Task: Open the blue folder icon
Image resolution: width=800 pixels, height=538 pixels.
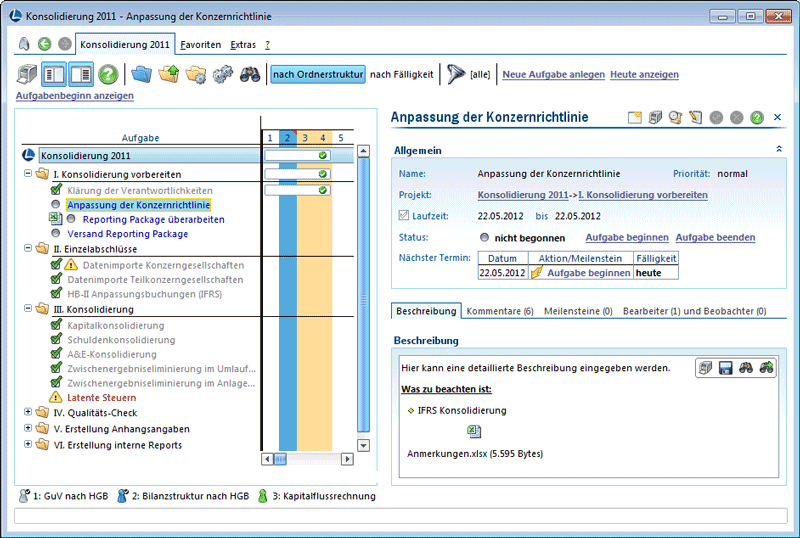Action: point(141,75)
